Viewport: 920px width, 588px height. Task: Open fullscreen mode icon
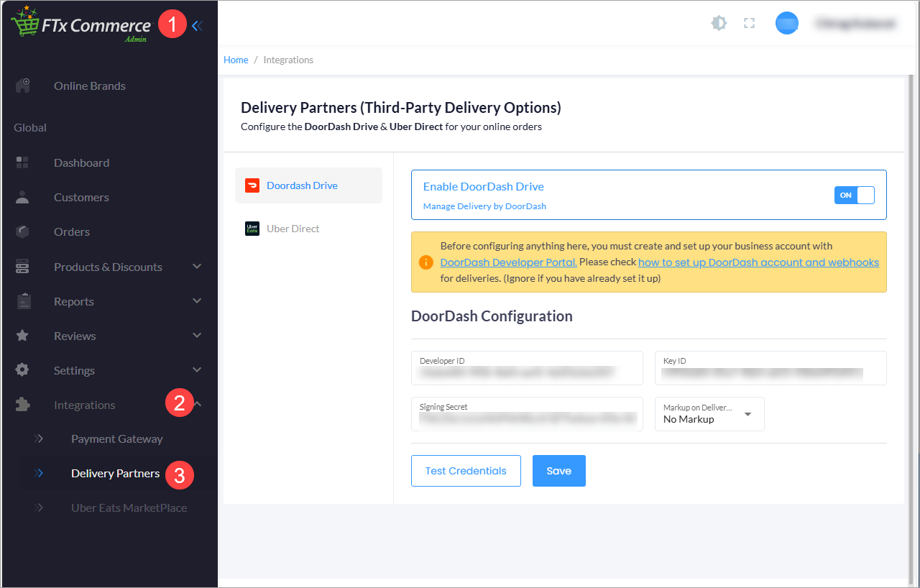coord(749,23)
